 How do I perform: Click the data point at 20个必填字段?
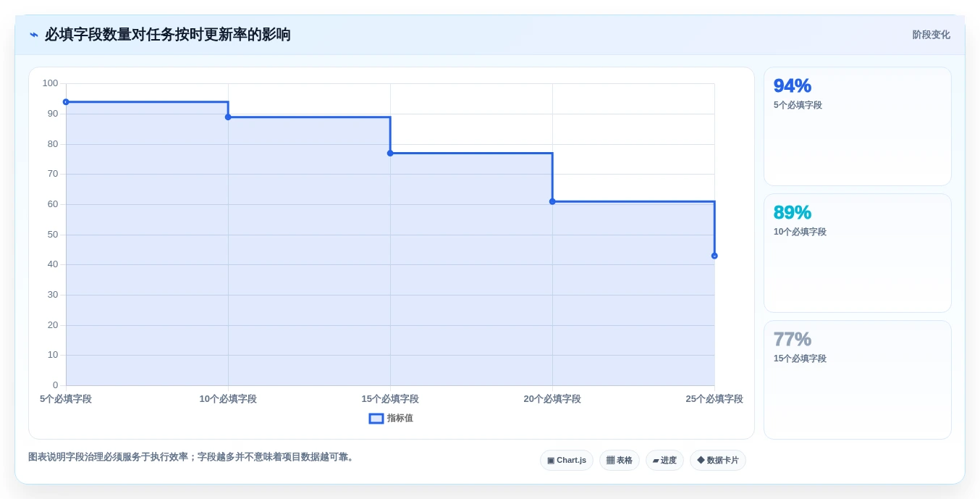pos(552,201)
